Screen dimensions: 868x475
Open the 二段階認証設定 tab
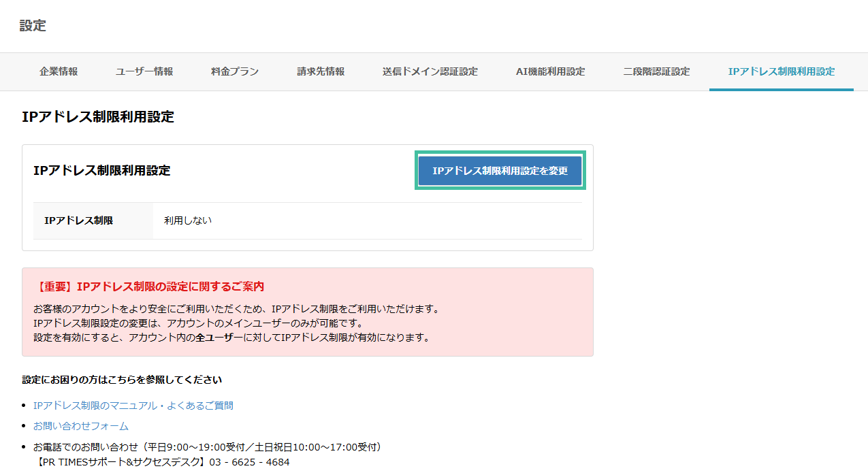pos(656,71)
